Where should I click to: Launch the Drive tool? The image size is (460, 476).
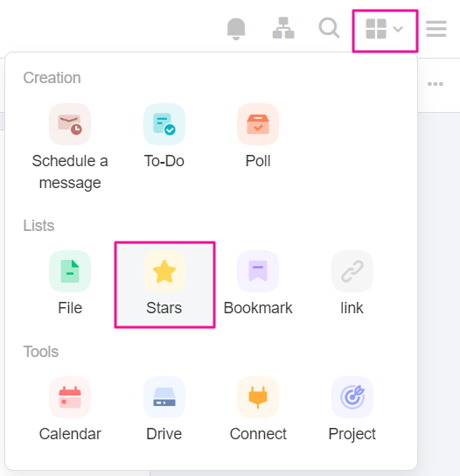pos(164,409)
